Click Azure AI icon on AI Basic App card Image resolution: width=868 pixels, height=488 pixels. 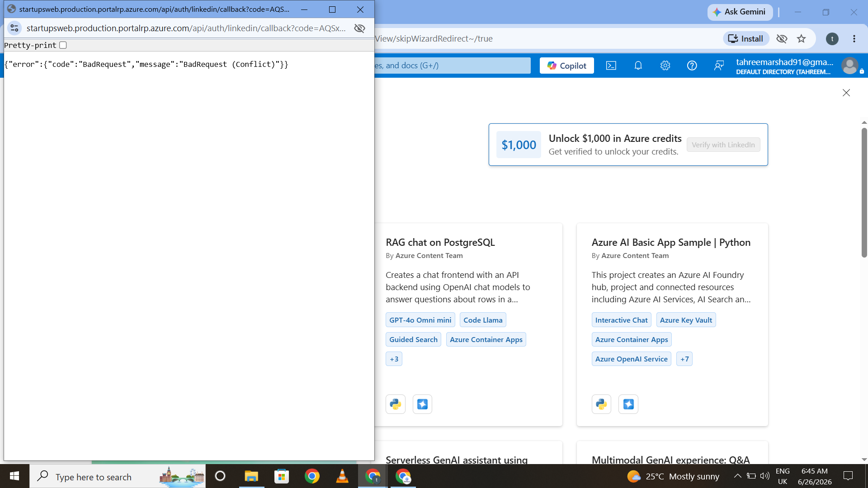pyautogui.click(x=628, y=404)
